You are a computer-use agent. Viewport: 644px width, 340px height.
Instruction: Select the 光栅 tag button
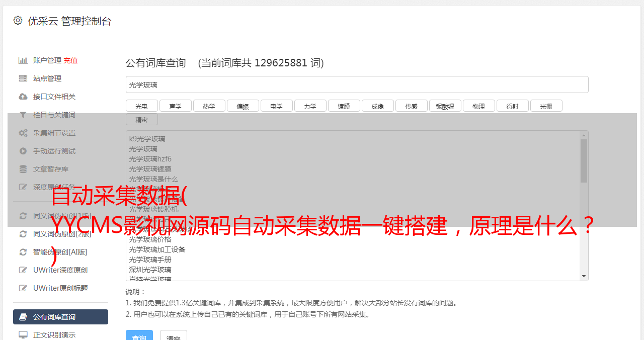click(546, 106)
